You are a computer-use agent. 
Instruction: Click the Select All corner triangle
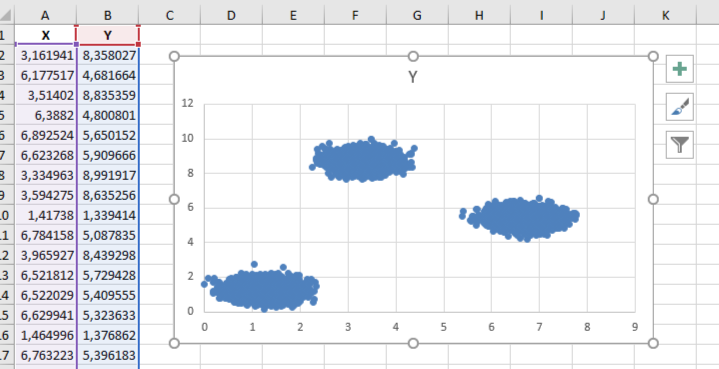tap(6, 16)
